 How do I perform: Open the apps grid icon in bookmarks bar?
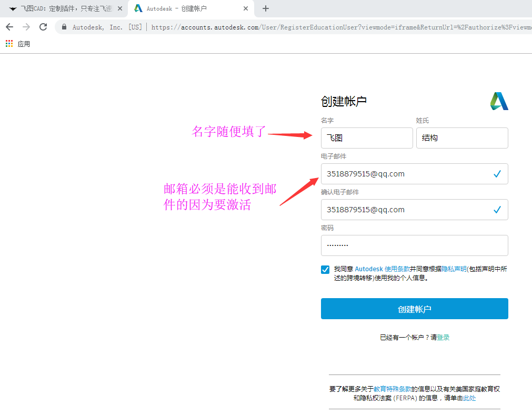click(9, 44)
